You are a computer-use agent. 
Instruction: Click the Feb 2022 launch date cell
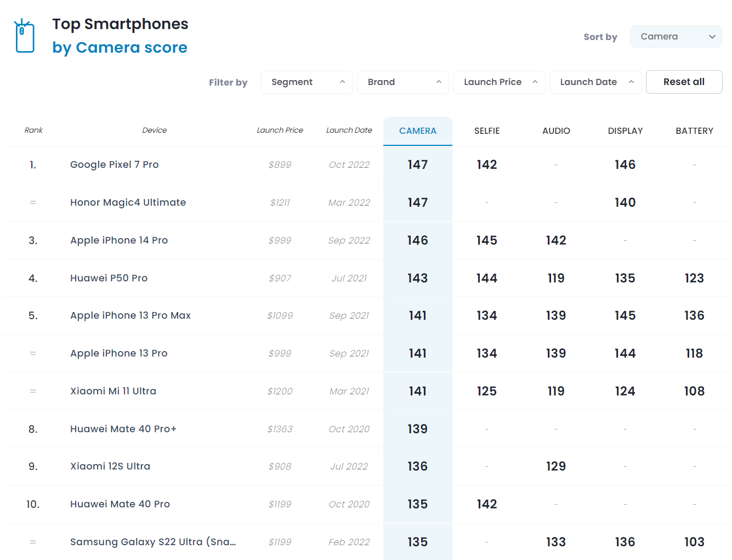[x=349, y=542]
